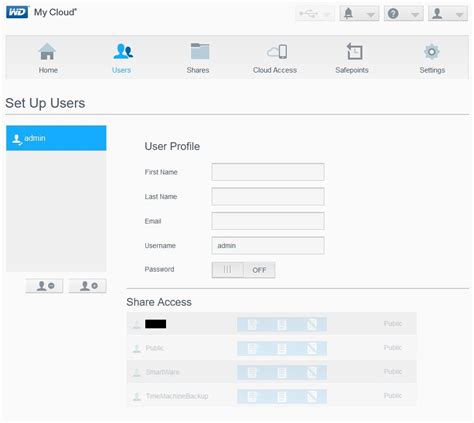Go to the Home page
474x423 pixels.
pos(48,58)
